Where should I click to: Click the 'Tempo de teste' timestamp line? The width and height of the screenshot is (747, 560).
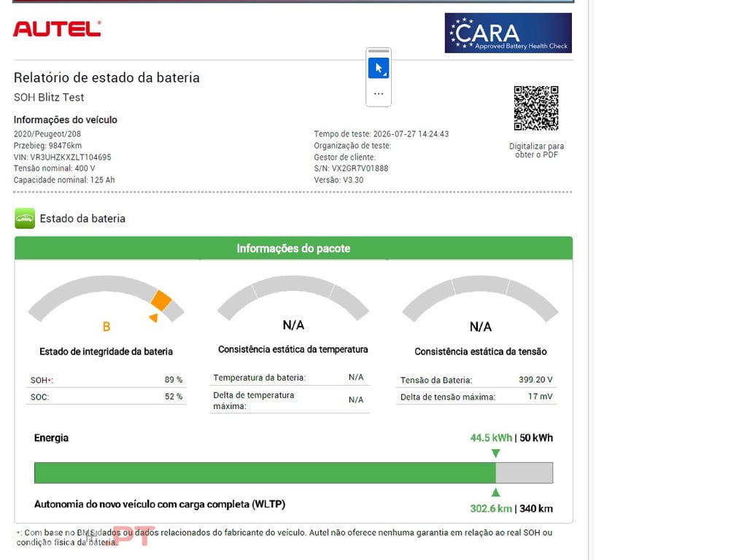pyautogui.click(x=381, y=134)
